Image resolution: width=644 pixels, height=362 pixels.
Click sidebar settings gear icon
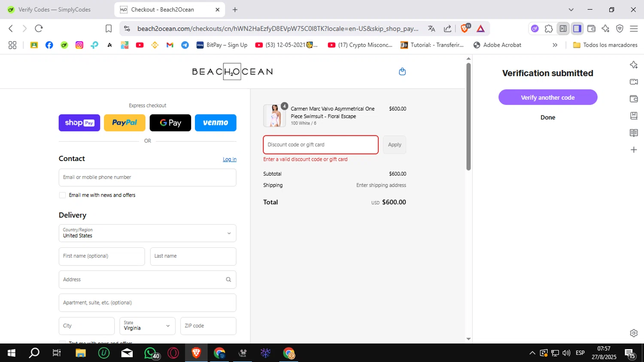(x=634, y=333)
